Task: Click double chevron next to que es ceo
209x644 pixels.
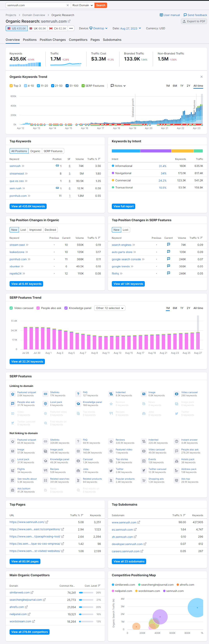Action: 26,181
